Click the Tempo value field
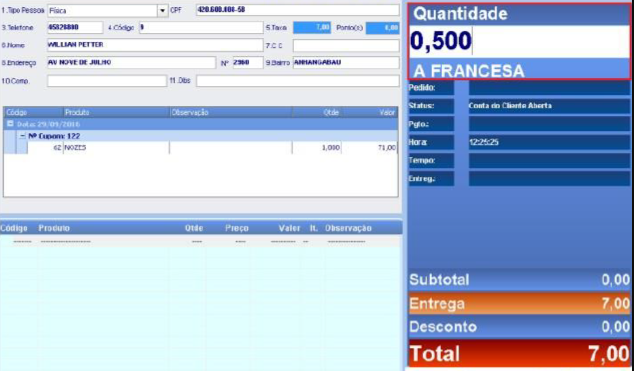This screenshot has width=634, height=371. pos(549,160)
